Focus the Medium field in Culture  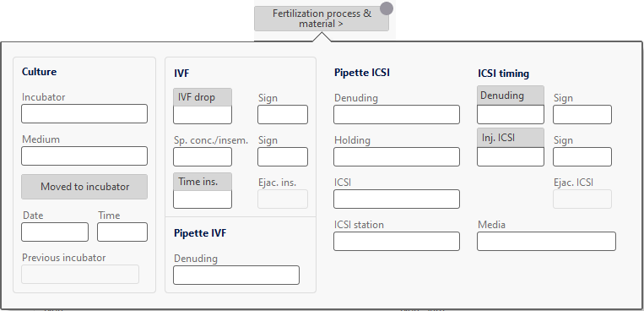(x=84, y=155)
